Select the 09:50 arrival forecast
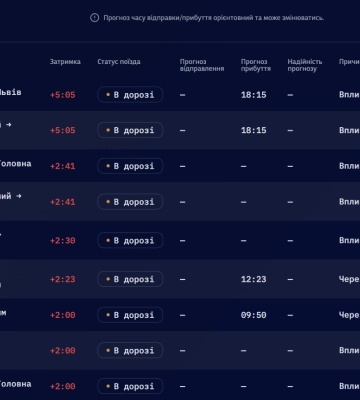 point(254,315)
